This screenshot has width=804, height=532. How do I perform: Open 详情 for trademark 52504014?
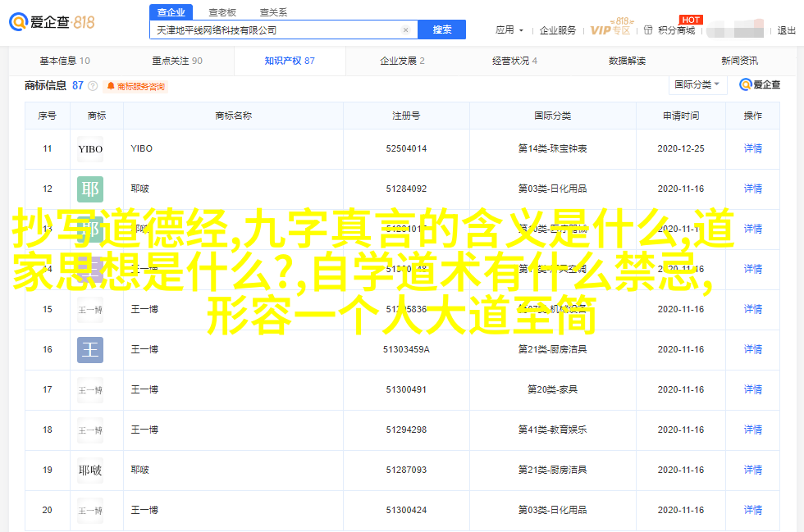[753, 148]
